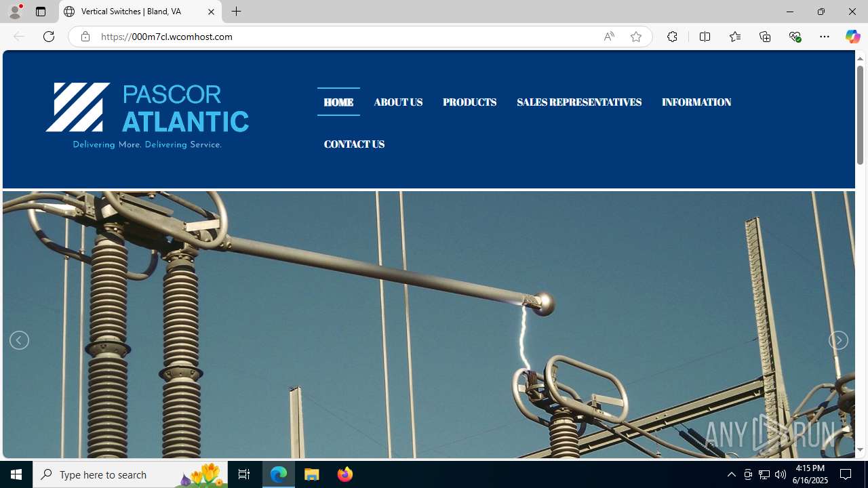
Task: Click the Pascor Atlantic logo
Action: pos(147,116)
